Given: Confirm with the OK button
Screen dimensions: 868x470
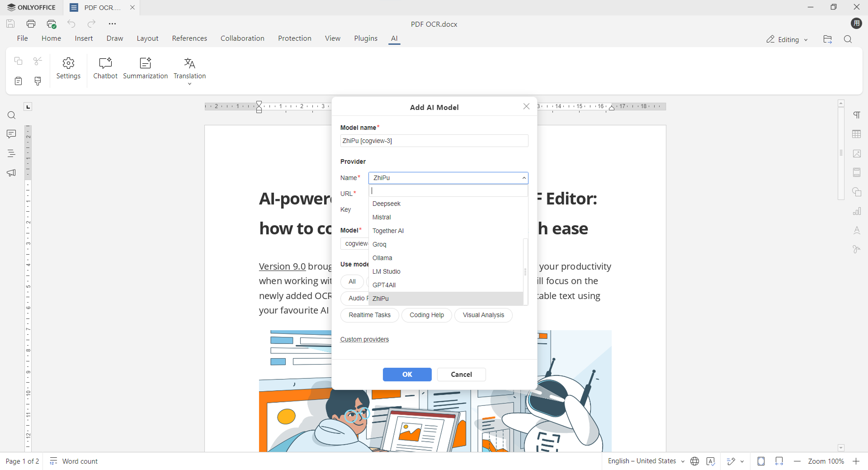Looking at the screenshot, I should click(x=407, y=375).
